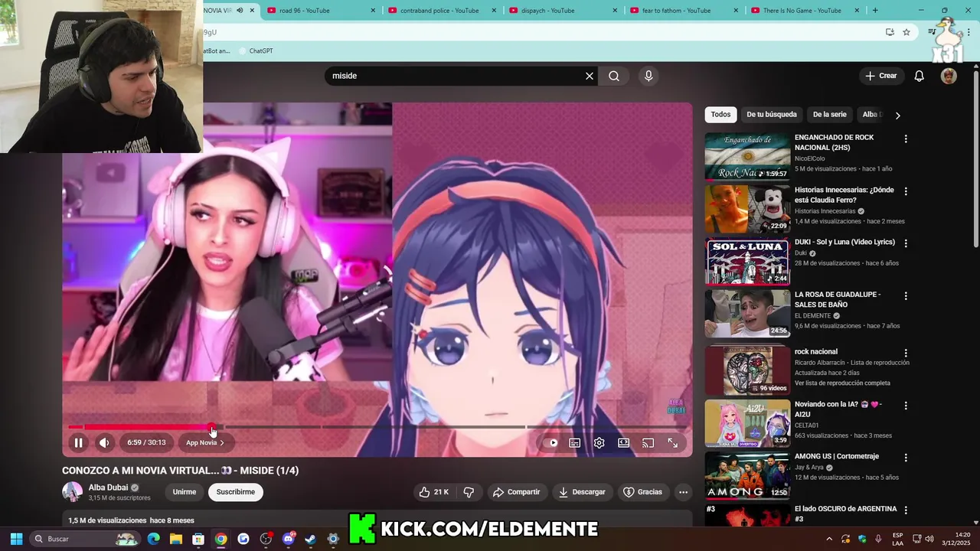Open the 'Alba Dubai' channel name link
The height and width of the screenshot is (551, 980).
pyautogui.click(x=108, y=487)
